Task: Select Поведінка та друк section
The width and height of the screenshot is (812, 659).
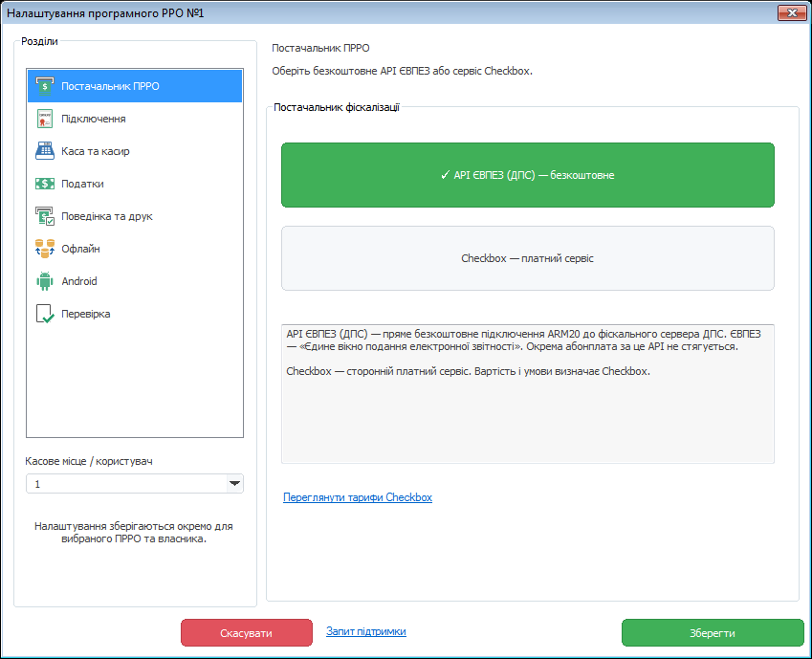Action: (x=135, y=216)
